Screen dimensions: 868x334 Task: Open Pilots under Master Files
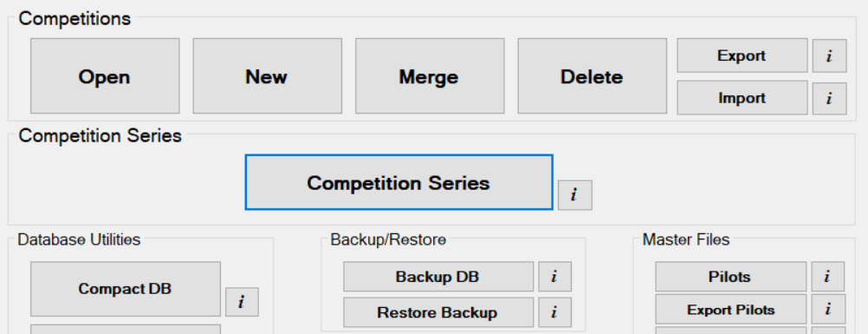tap(731, 277)
